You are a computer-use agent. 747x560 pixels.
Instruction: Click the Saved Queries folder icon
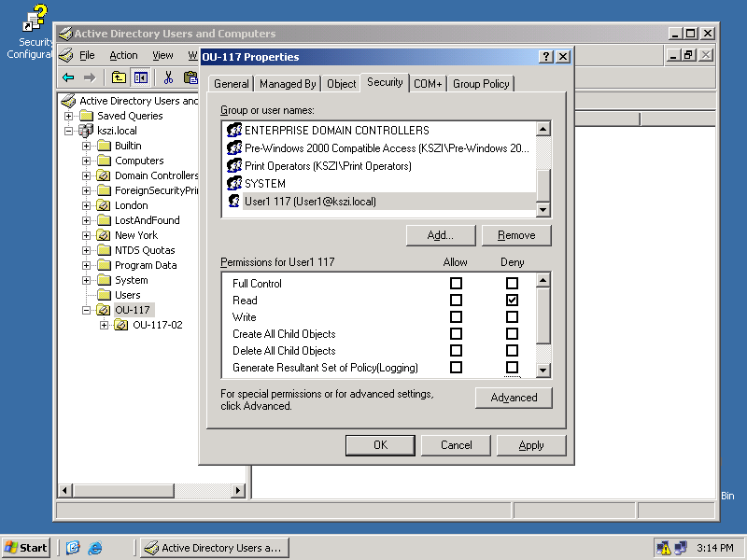pos(86,116)
